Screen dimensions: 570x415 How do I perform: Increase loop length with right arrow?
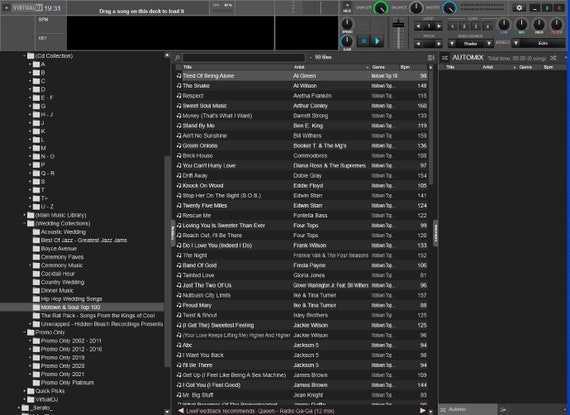[439, 26]
